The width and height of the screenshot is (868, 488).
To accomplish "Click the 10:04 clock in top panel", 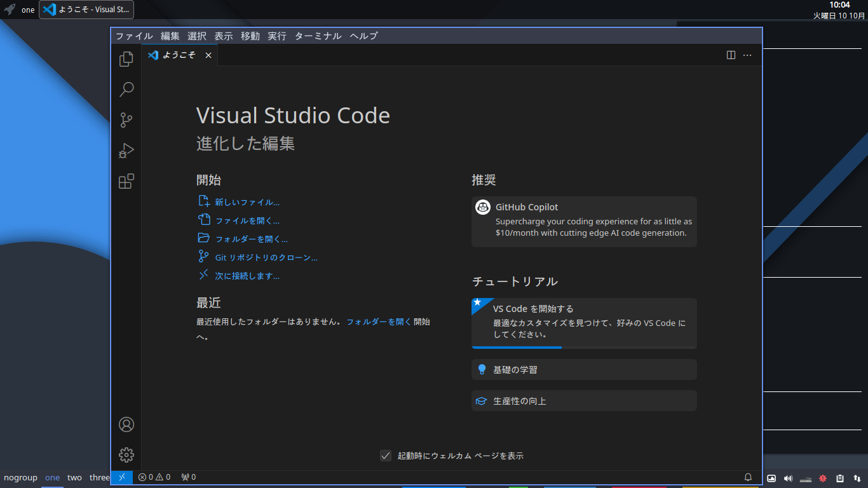I will 839,5.
